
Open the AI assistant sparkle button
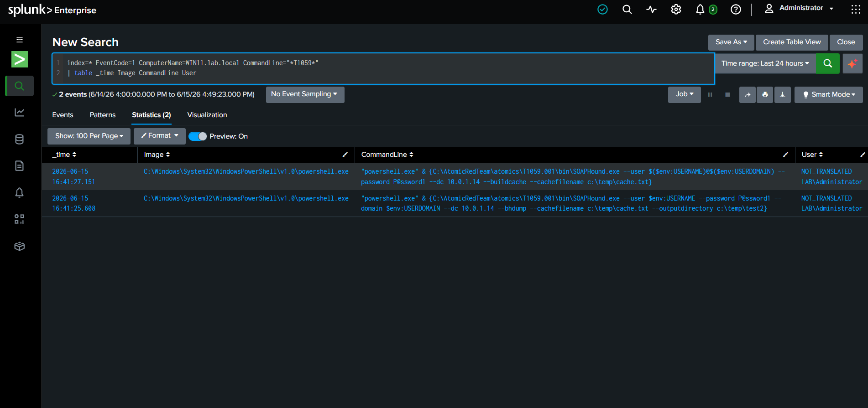tap(852, 63)
